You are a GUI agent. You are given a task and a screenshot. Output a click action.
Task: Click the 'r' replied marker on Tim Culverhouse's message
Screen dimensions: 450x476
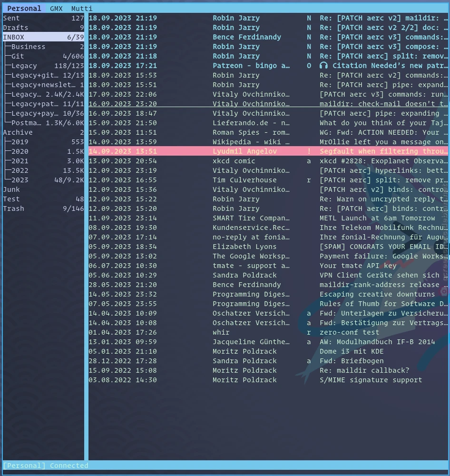(x=310, y=180)
